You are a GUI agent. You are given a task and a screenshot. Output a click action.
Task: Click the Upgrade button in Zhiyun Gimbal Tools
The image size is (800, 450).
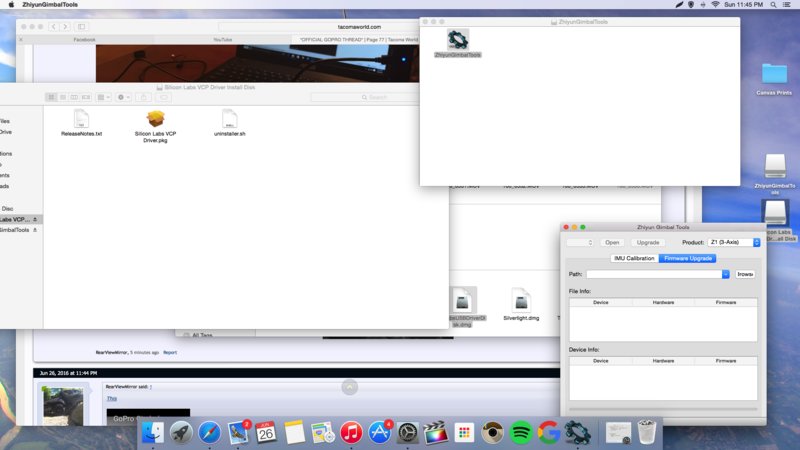point(647,242)
